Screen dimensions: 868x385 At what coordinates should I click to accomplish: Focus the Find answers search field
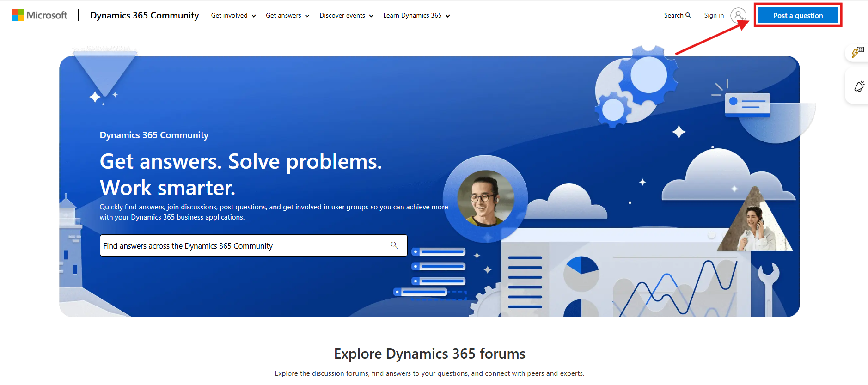pos(253,245)
